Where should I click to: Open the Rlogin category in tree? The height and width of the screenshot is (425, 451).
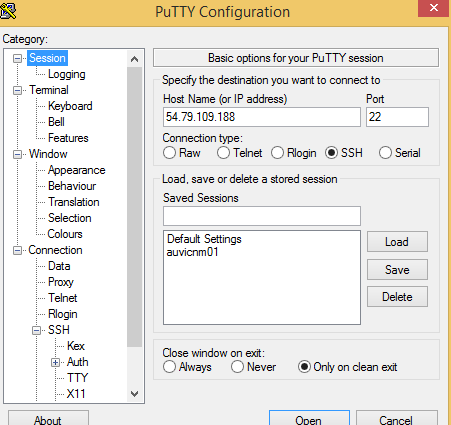[x=62, y=314]
